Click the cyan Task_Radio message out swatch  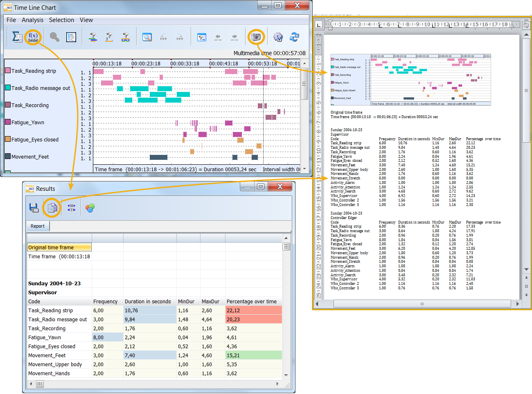(x=8, y=87)
